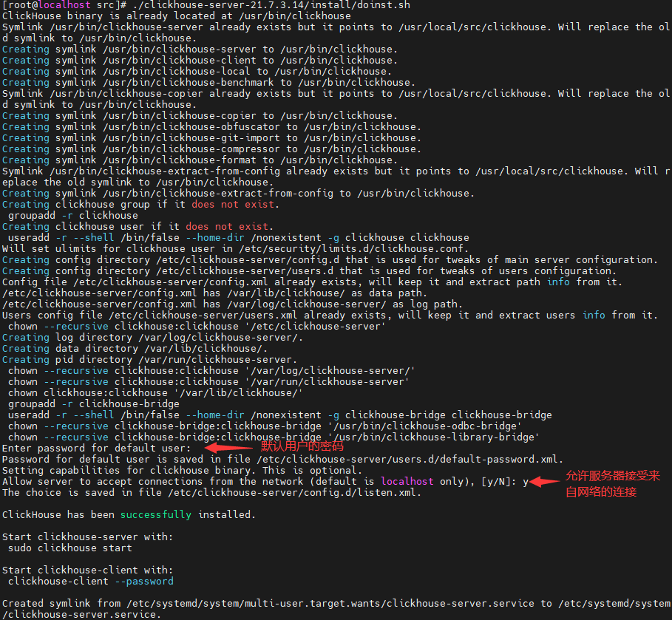The height and width of the screenshot is (620, 672).
Task: Click the 'Config file /etc/clickhouse-server/config.xml already exists' line
Action: 312,282
